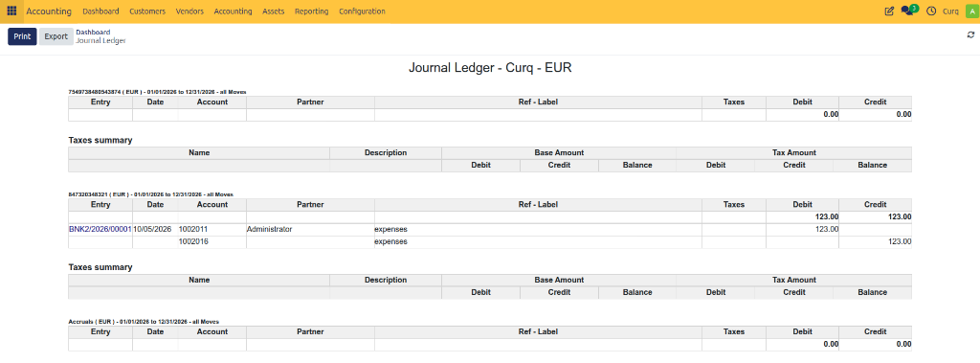This screenshot has height=363, width=980.
Task: Click Journal Ledger breadcrumb text
Action: [100, 40]
